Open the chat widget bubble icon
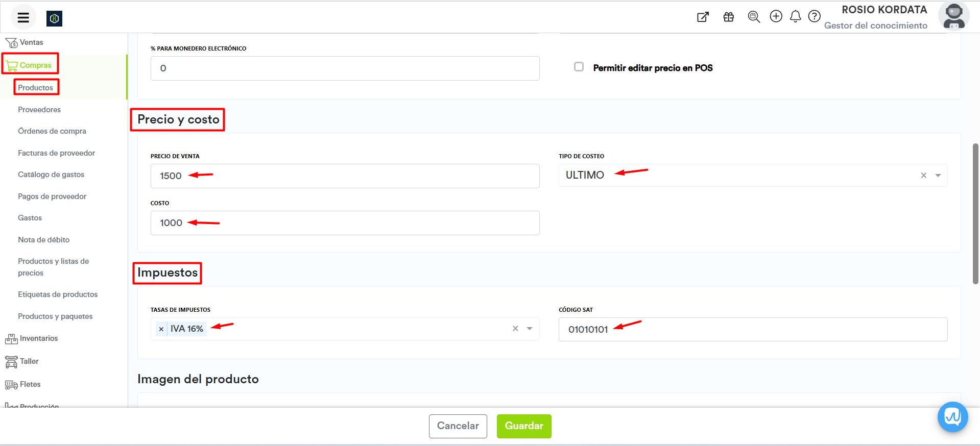 (952, 417)
